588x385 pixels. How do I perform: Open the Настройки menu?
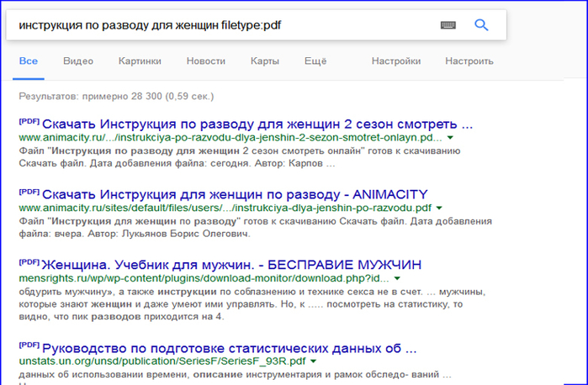[x=395, y=61]
